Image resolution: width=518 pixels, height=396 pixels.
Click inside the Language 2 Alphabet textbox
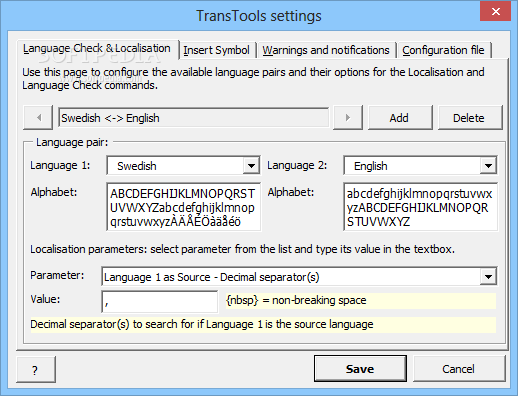point(420,207)
